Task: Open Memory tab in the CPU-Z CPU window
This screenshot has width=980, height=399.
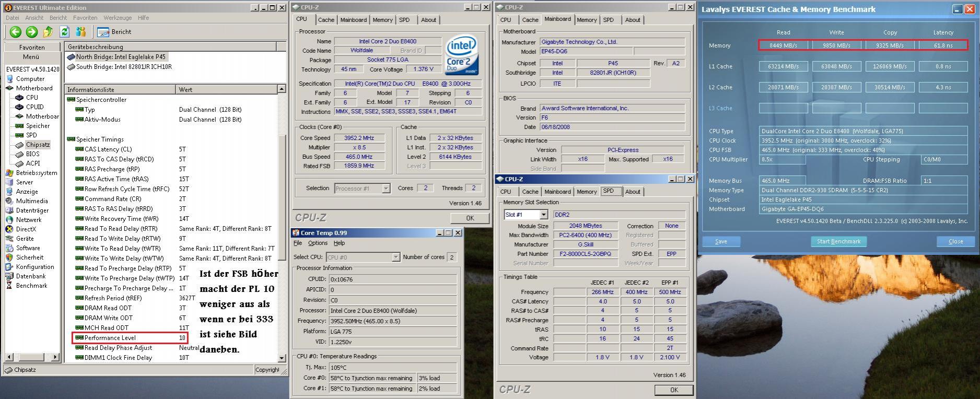Action: pyautogui.click(x=382, y=20)
